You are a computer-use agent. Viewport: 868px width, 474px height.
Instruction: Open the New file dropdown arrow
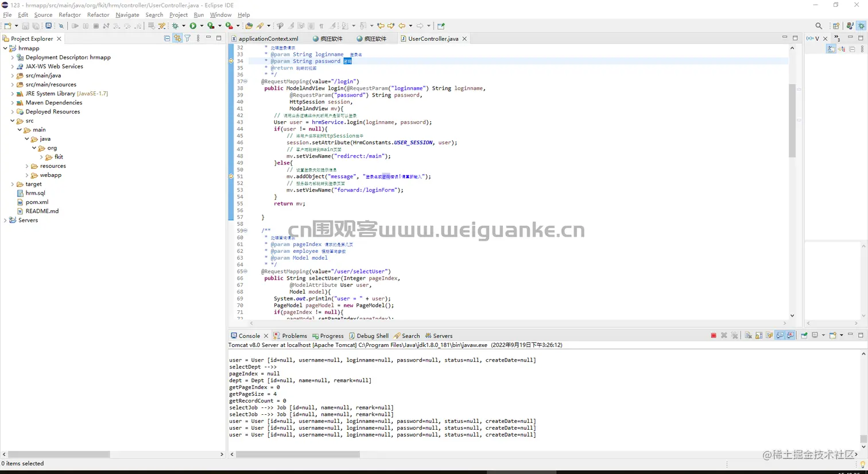(x=16, y=26)
